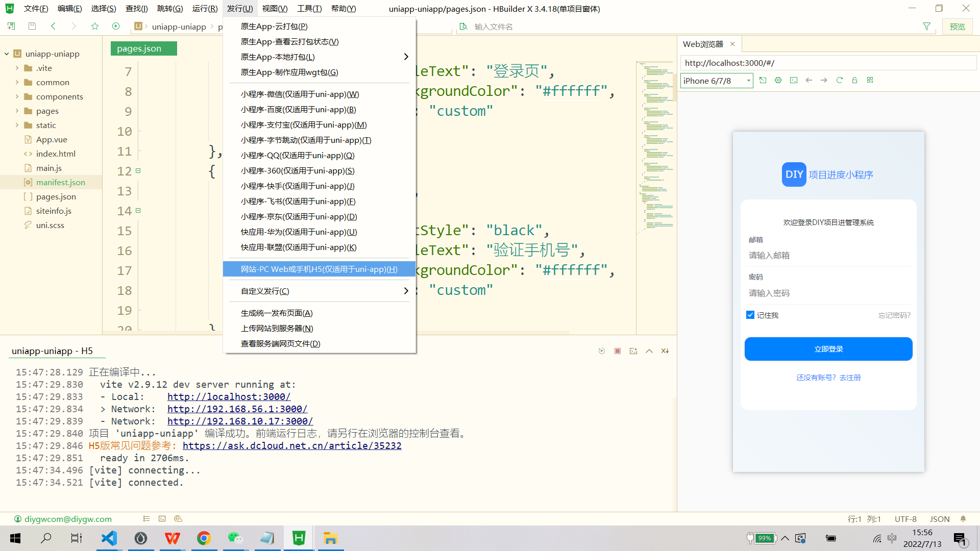Image resolution: width=980 pixels, height=551 pixels.
Task: Click the built-in browser forward arrow
Action: pyautogui.click(x=824, y=80)
